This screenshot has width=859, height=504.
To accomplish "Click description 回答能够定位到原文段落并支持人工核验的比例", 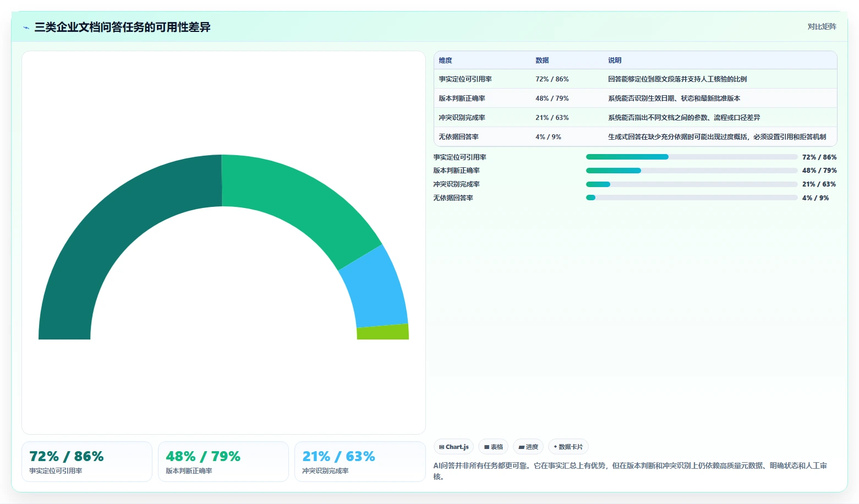I will pyautogui.click(x=677, y=79).
